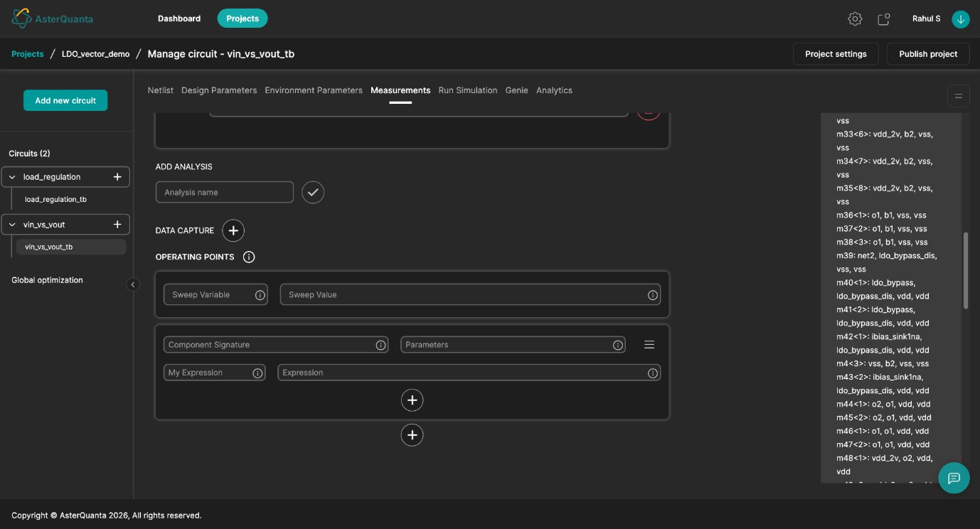Click the Circuits (2) heading

(x=29, y=154)
